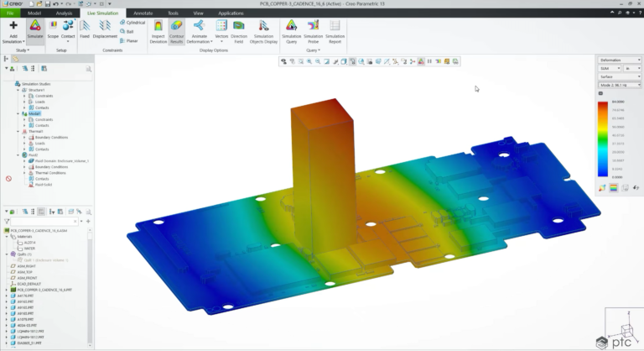Select the Displacement constraint tool
This screenshot has height=351, width=644.
pos(105,29)
